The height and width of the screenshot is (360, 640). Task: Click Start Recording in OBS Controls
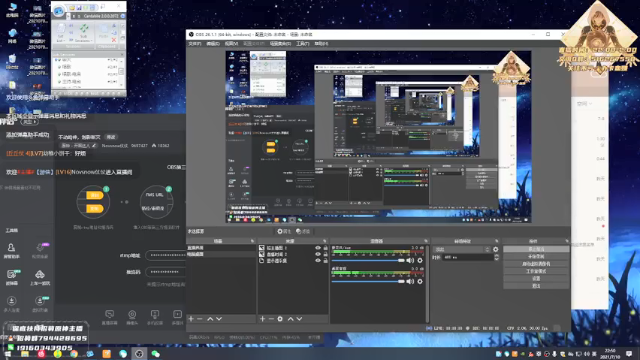point(536,256)
